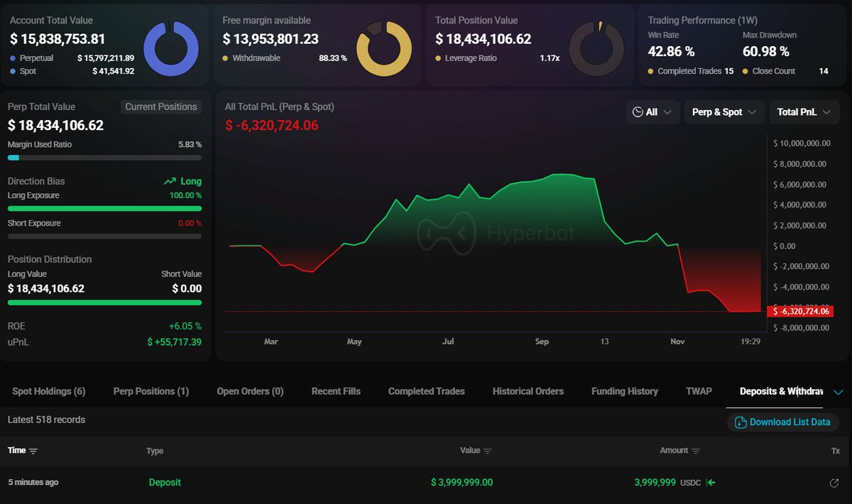
Task: Click the yellow Free margin donut chart
Action: (383, 49)
